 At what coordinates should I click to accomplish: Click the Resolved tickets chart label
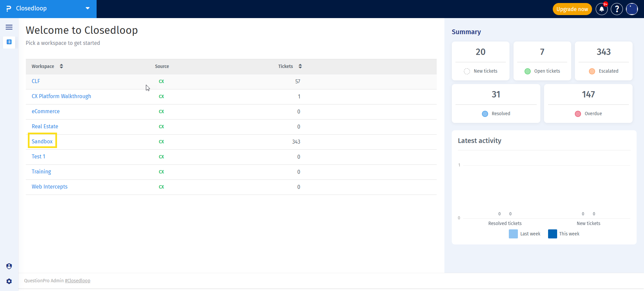coord(505,223)
